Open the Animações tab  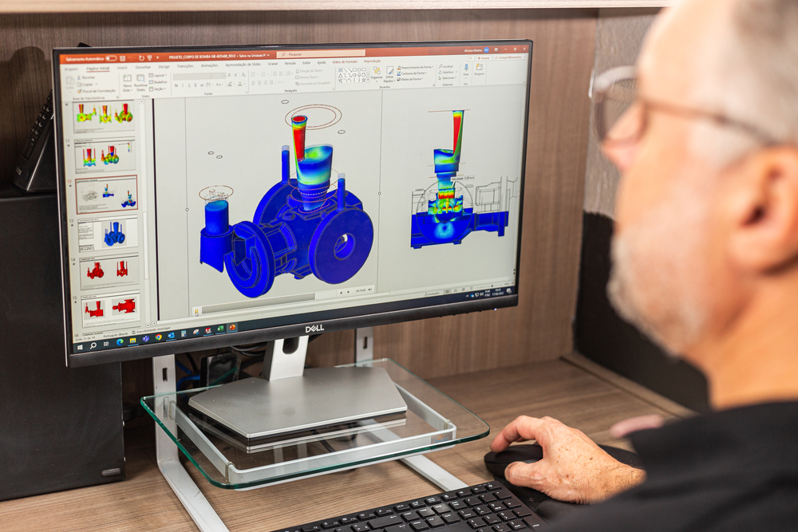click(209, 65)
